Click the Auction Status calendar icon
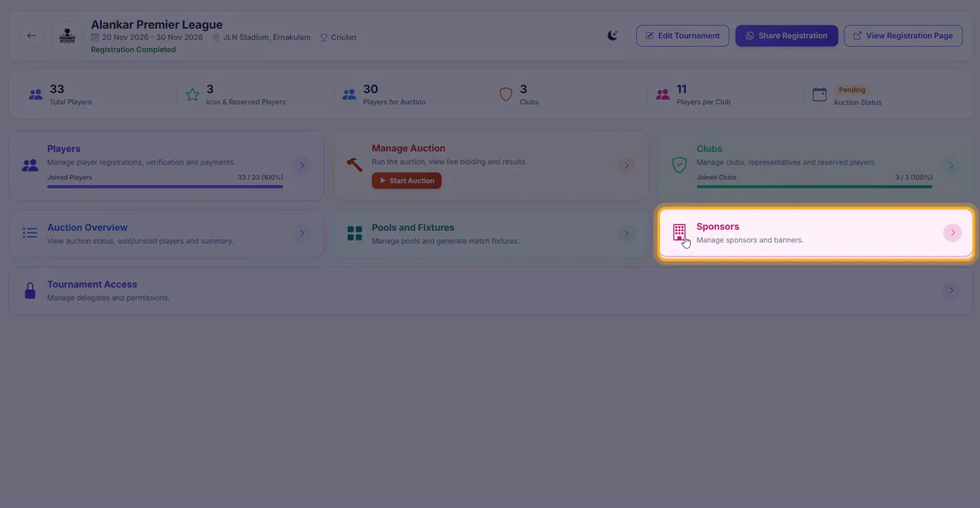 pos(819,94)
